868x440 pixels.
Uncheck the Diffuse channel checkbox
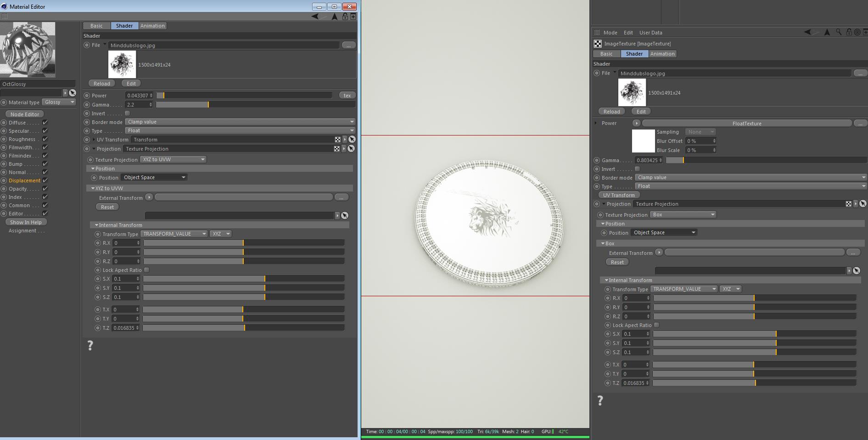45,123
